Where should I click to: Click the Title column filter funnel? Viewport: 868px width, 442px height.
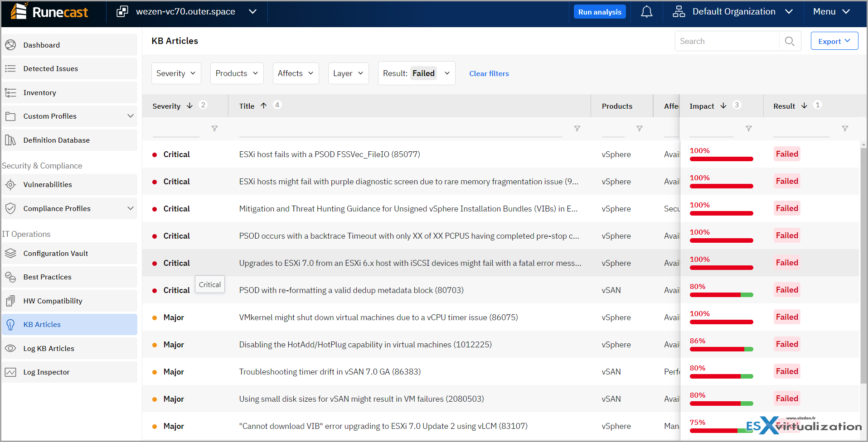[x=577, y=129]
